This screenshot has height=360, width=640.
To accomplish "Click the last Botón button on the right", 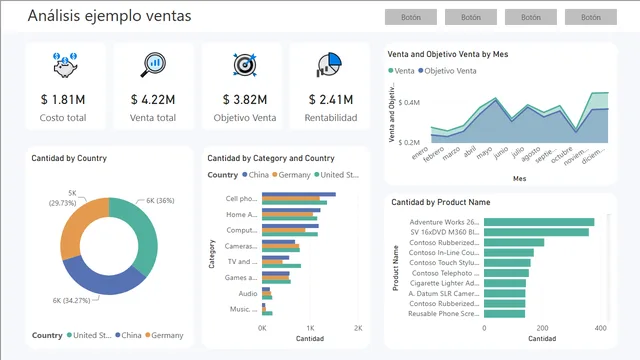I will point(591,17).
